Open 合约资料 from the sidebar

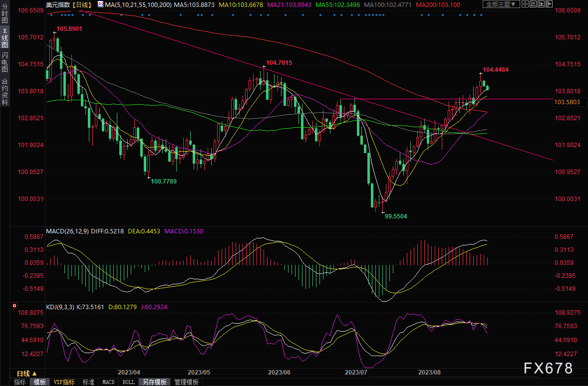4,92
